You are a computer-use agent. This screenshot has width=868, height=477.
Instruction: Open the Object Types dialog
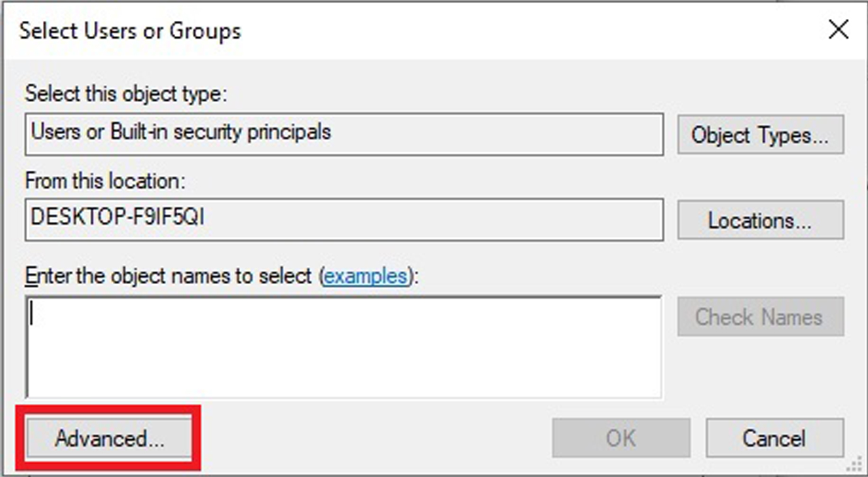pyautogui.click(x=760, y=135)
